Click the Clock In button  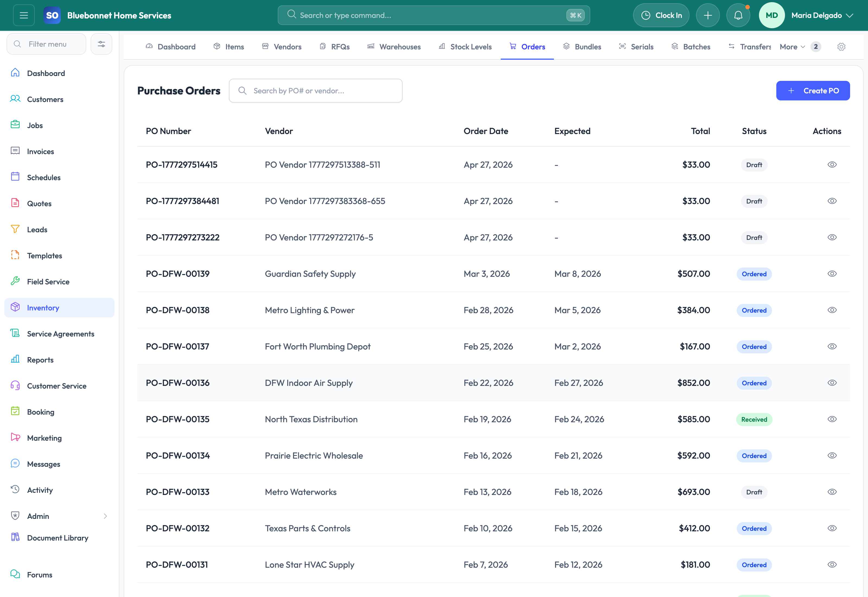coord(661,15)
